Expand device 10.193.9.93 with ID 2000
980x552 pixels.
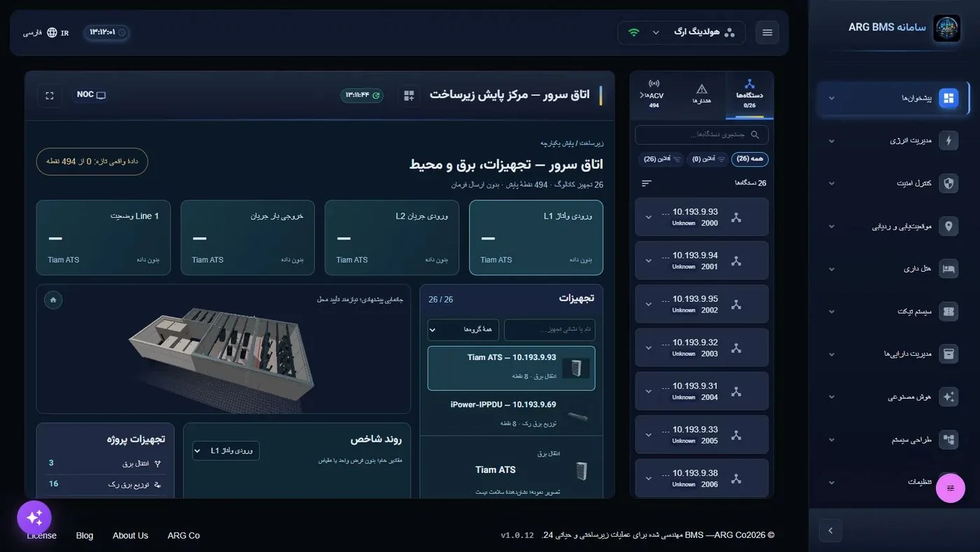coord(648,217)
